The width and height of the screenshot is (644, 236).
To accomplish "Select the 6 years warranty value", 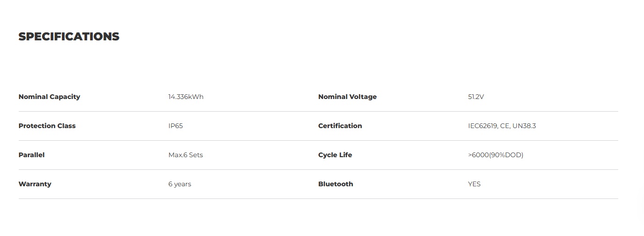I will (x=179, y=184).
